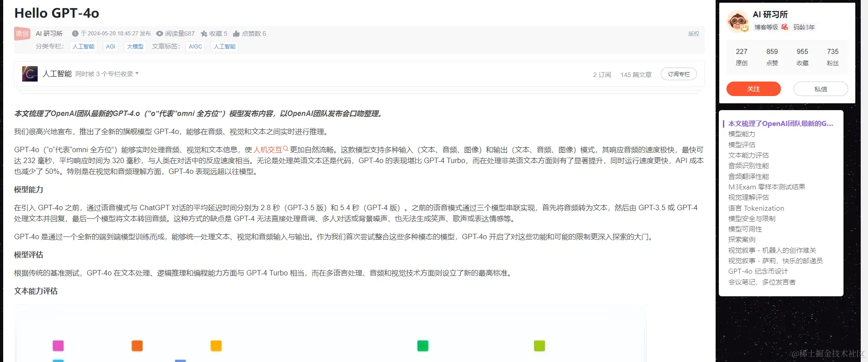
Task: Click the 码龄3年 label in profile
Action: [x=804, y=27]
